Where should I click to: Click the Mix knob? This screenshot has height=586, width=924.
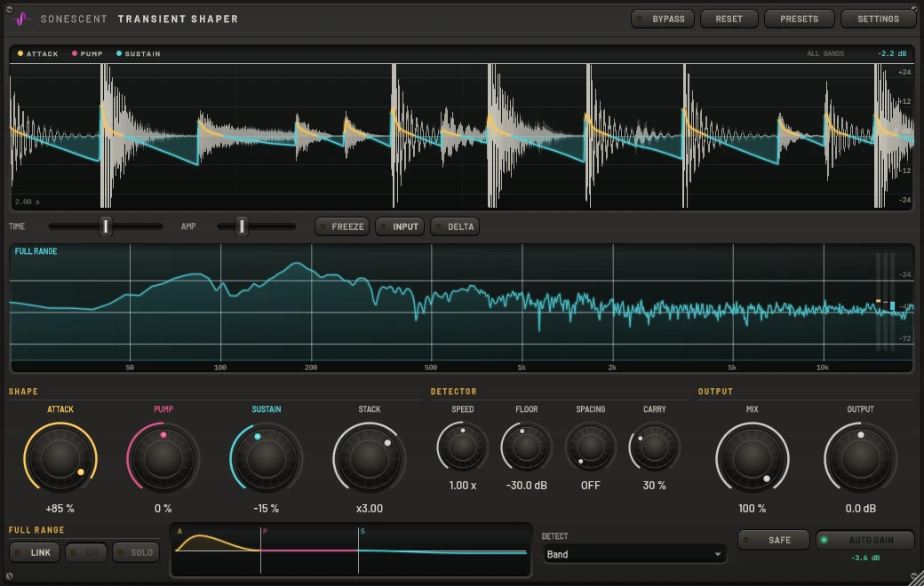tap(753, 458)
